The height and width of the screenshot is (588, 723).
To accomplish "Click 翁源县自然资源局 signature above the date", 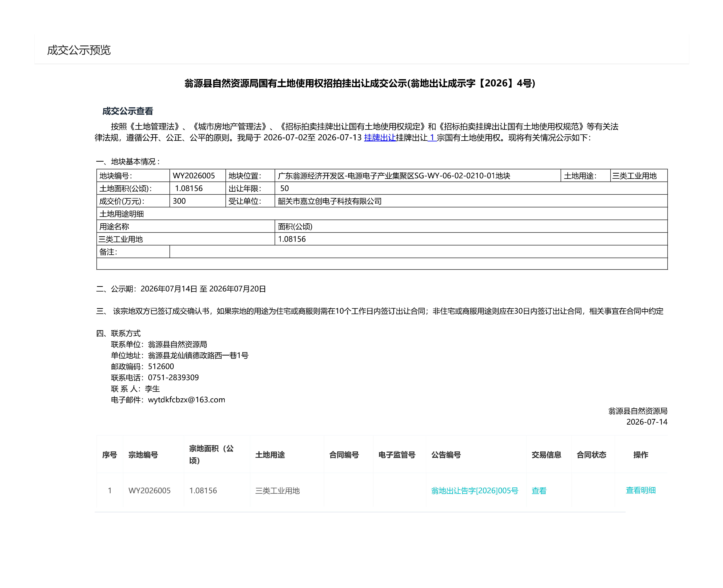I will point(638,411).
